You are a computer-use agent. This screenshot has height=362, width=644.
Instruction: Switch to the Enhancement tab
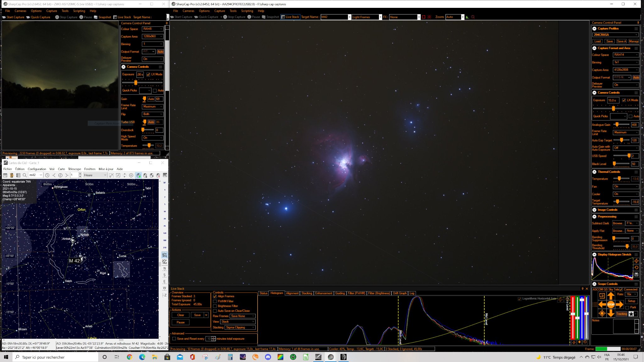point(324,293)
